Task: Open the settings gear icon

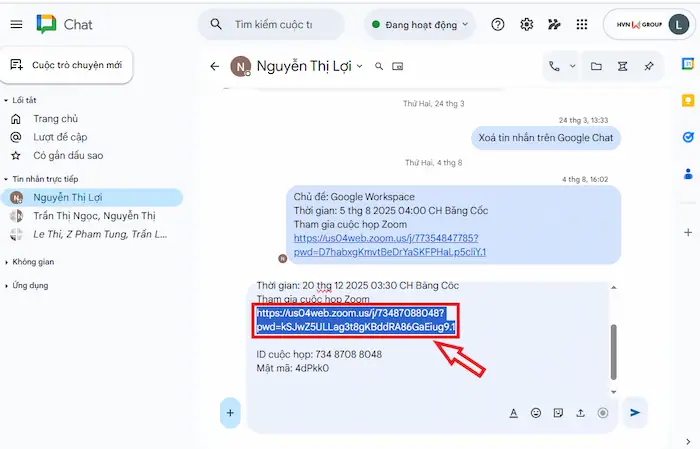Action: pos(527,24)
